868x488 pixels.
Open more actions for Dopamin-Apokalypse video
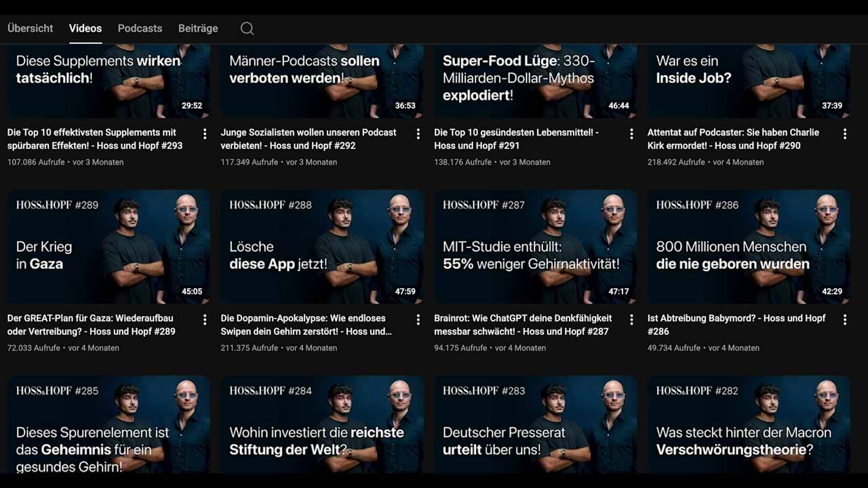[x=418, y=320]
